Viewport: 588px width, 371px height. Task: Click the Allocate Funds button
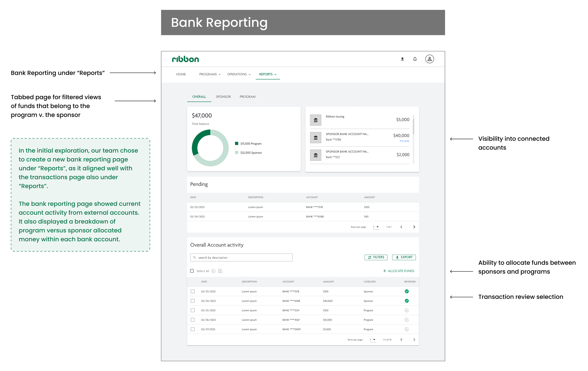tap(398, 271)
